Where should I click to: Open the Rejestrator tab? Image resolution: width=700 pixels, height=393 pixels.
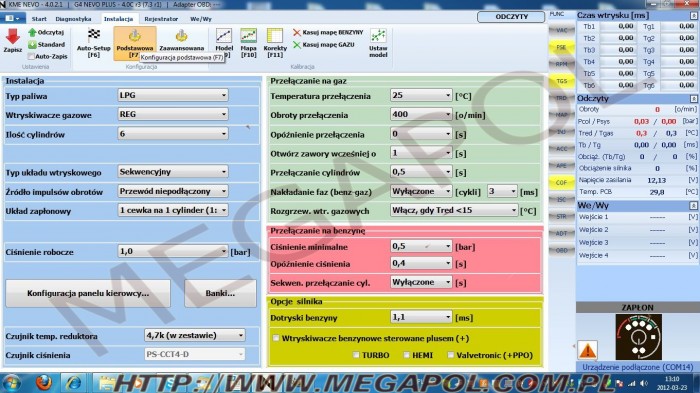pyautogui.click(x=161, y=19)
